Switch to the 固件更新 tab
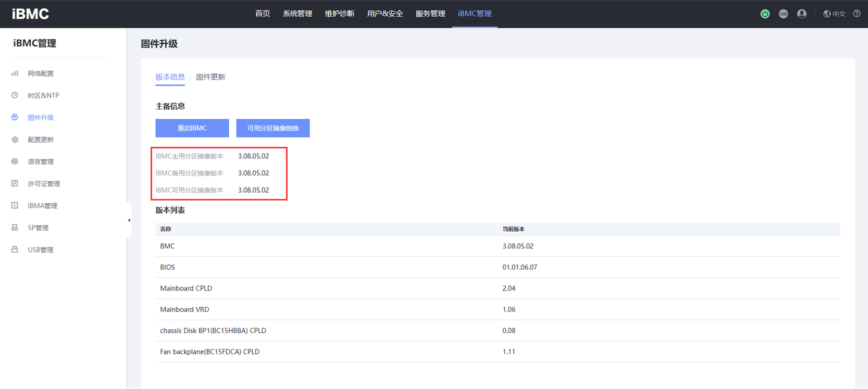Image resolution: width=868 pixels, height=389 pixels. pos(210,77)
